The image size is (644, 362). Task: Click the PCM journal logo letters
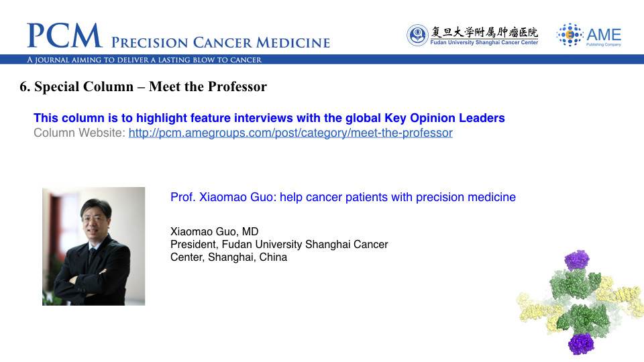[65, 36]
